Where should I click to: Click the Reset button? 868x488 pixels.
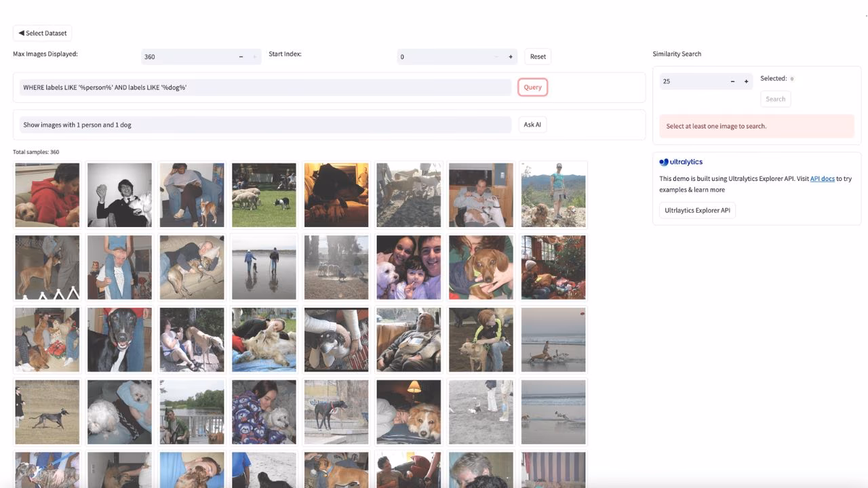pos(538,57)
